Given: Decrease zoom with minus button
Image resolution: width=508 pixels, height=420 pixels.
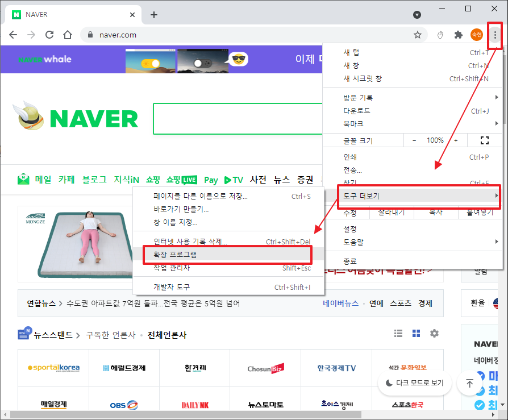Looking at the screenshot, I should [x=414, y=140].
